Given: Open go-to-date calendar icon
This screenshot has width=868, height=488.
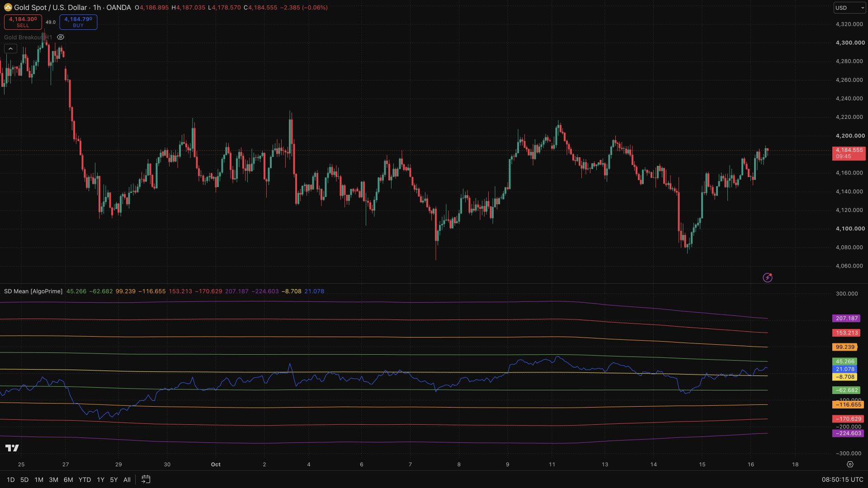Looking at the screenshot, I should tap(146, 479).
